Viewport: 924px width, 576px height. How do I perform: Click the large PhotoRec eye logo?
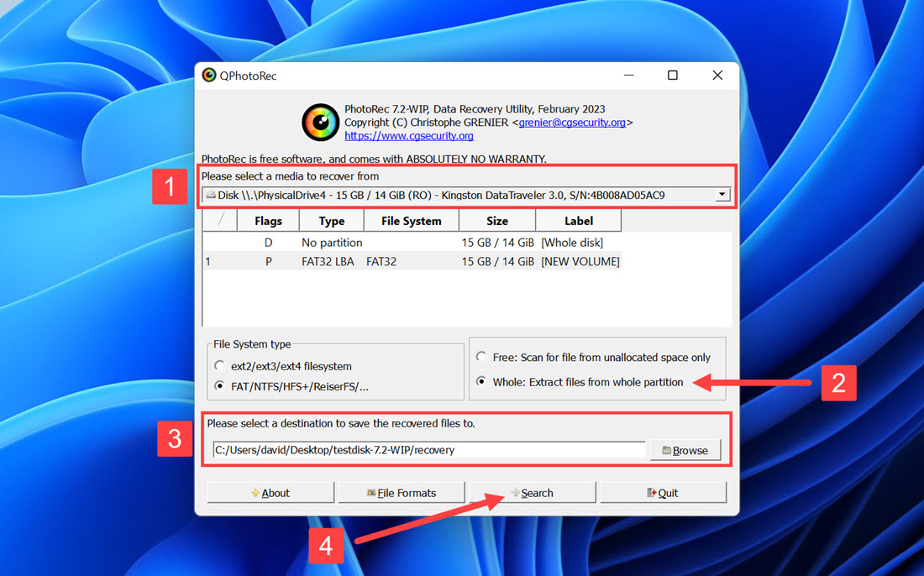pyautogui.click(x=321, y=122)
